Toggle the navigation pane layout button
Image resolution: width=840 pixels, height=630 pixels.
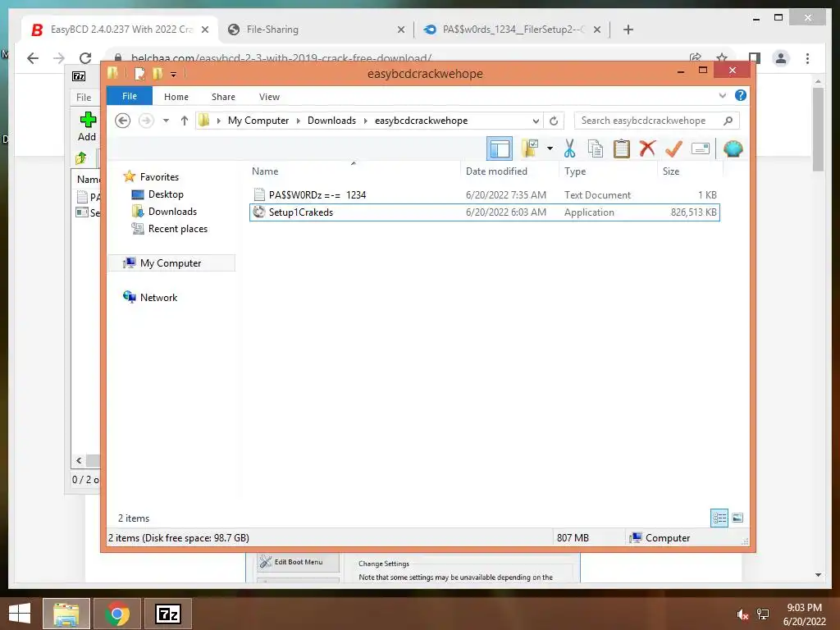(x=500, y=148)
